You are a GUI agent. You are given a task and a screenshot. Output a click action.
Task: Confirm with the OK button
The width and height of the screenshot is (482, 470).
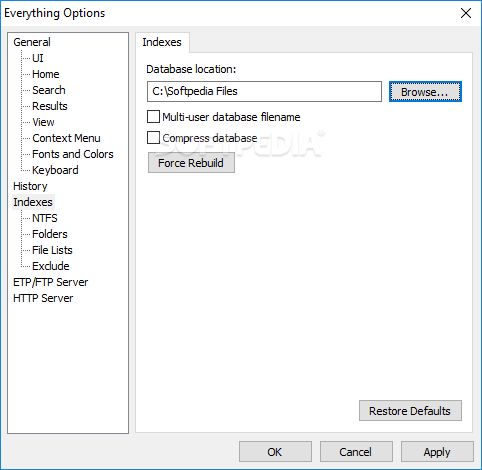coord(275,452)
